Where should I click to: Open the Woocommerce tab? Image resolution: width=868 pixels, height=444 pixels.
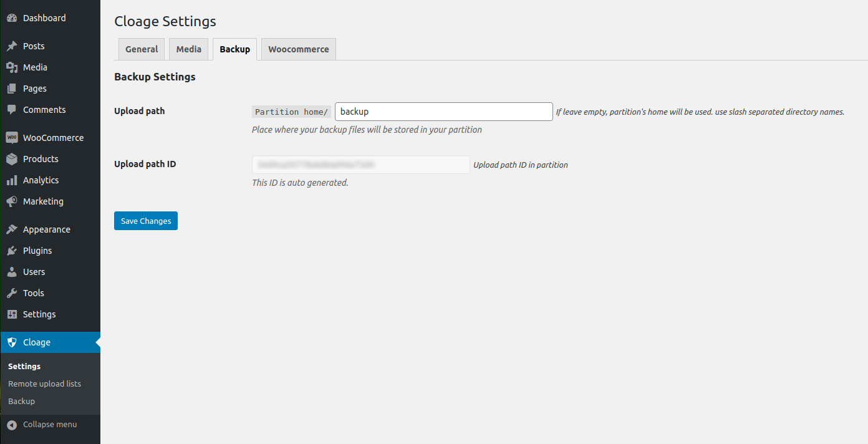click(299, 49)
